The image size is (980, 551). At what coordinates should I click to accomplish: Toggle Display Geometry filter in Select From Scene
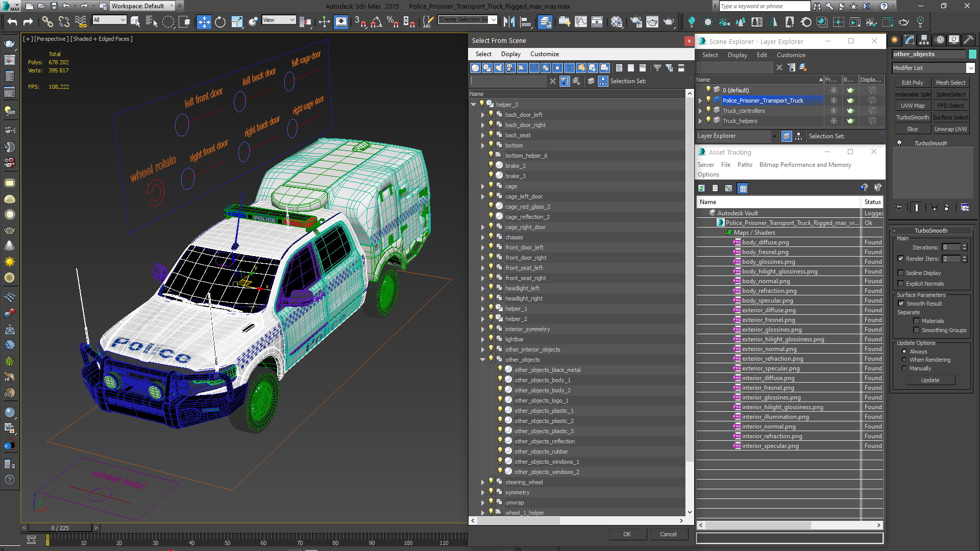pyautogui.click(x=475, y=67)
